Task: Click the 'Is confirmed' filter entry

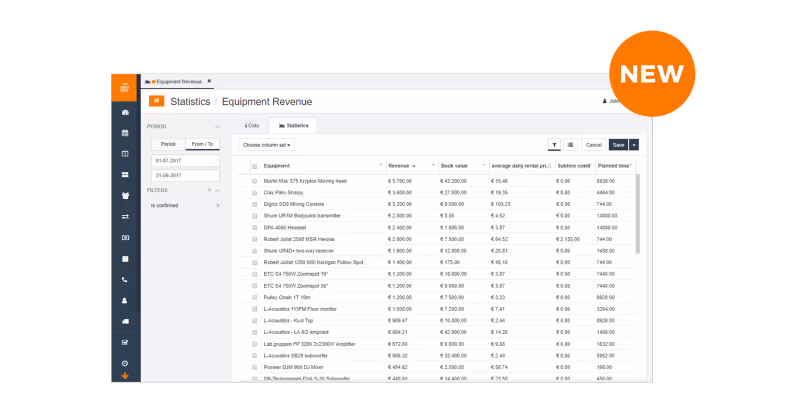Action: (x=165, y=206)
